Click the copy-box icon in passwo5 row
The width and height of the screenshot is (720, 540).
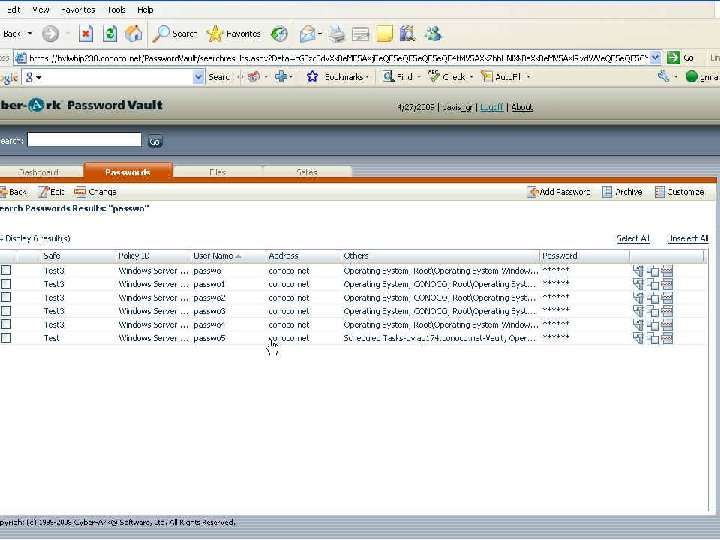point(652,338)
